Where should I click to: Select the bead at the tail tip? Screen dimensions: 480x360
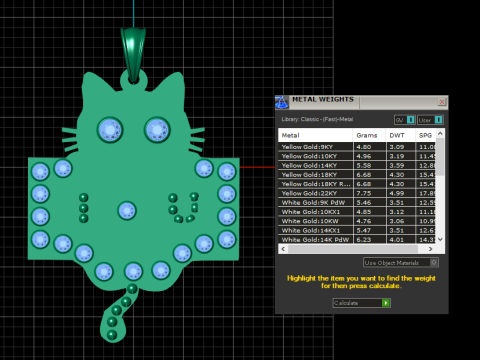[112, 335]
